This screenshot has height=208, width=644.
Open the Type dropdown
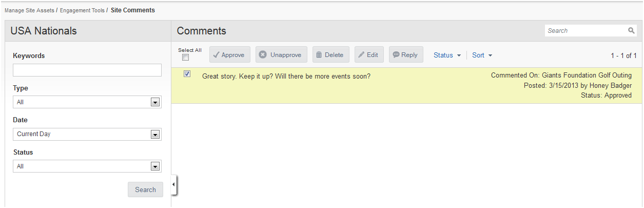[87, 102]
